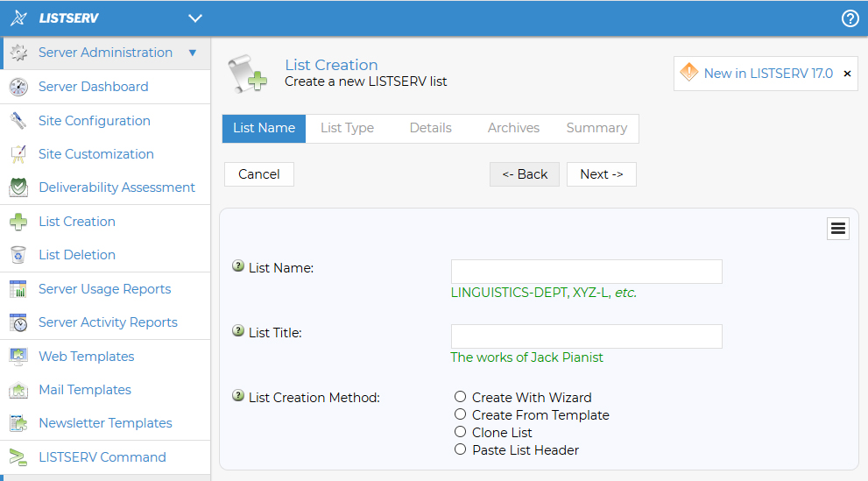Click the Deliverability Assessment shield icon
This screenshot has width=868, height=481.
point(18,187)
